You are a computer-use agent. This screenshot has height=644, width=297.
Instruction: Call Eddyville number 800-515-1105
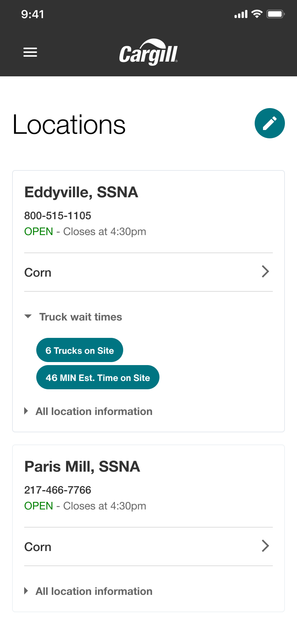pos(58,216)
